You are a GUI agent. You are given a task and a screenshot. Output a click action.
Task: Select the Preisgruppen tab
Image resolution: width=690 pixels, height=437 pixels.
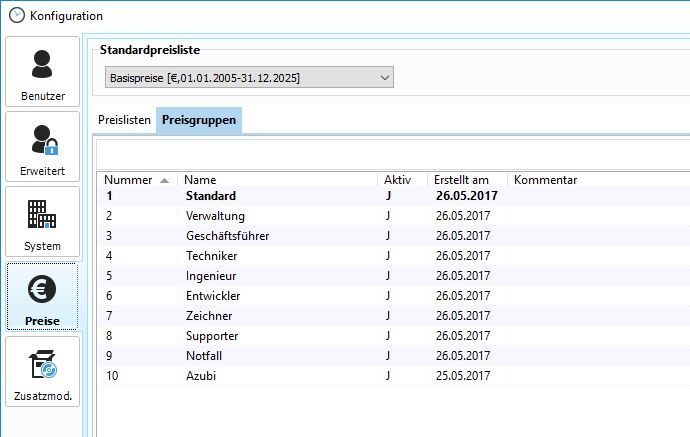[x=199, y=120]
